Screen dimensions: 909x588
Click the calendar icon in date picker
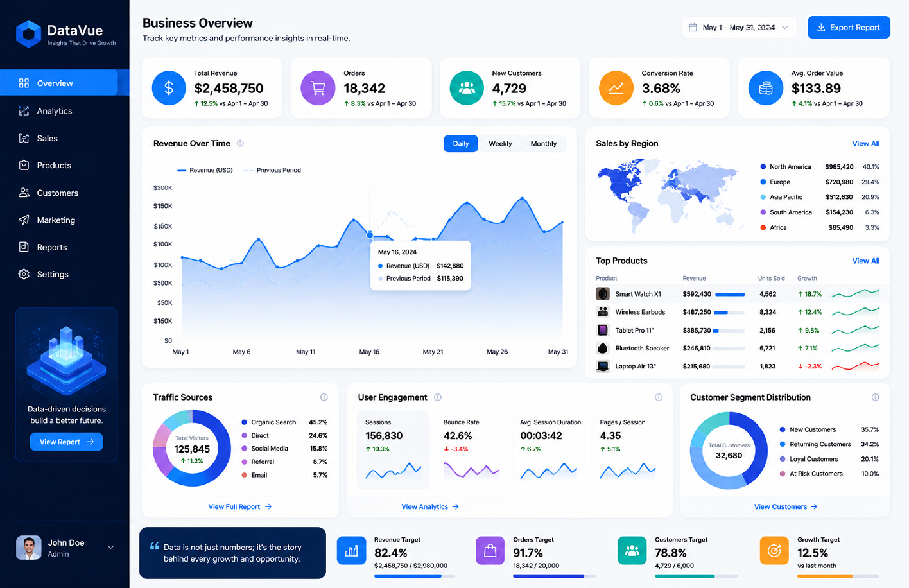click(693, 27)
